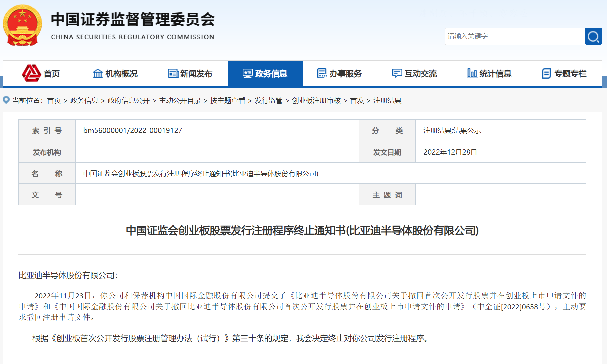Click the newspaper icon beside 新闻发布
Screen dimensions: 607x364
(x=173, y=73)
